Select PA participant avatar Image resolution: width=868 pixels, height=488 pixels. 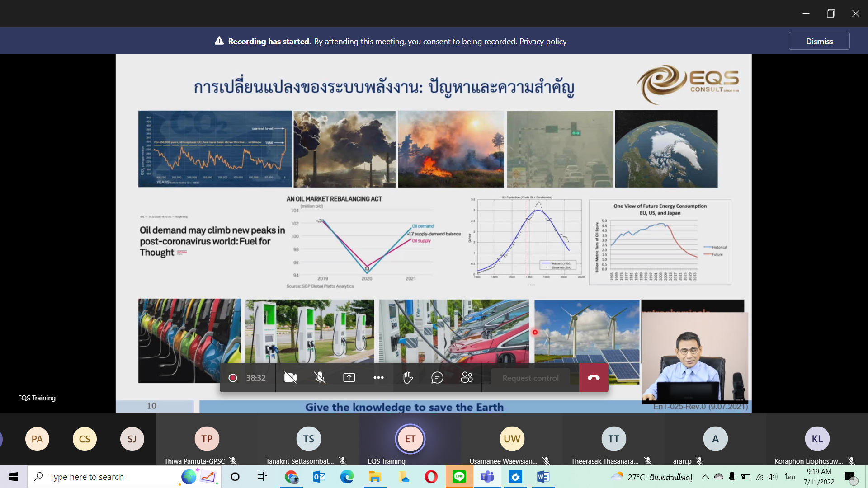click(37, 439)
